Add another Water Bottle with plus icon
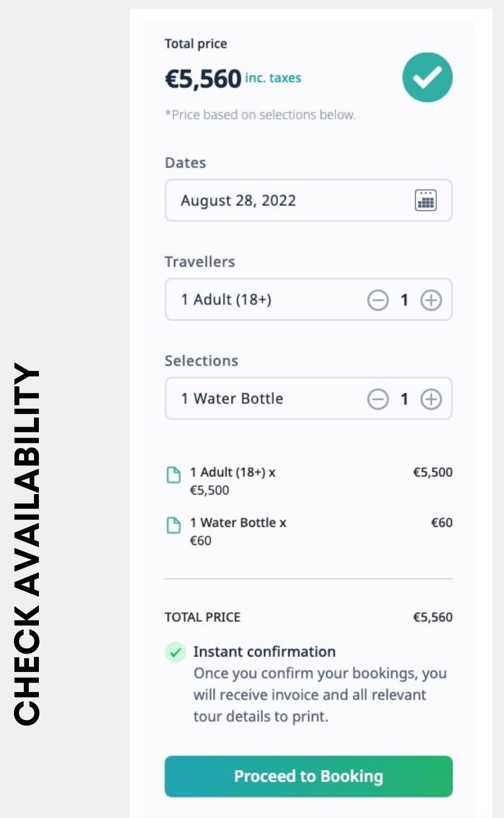The height and width of the screenshot is (818, 504). [431, 399]
